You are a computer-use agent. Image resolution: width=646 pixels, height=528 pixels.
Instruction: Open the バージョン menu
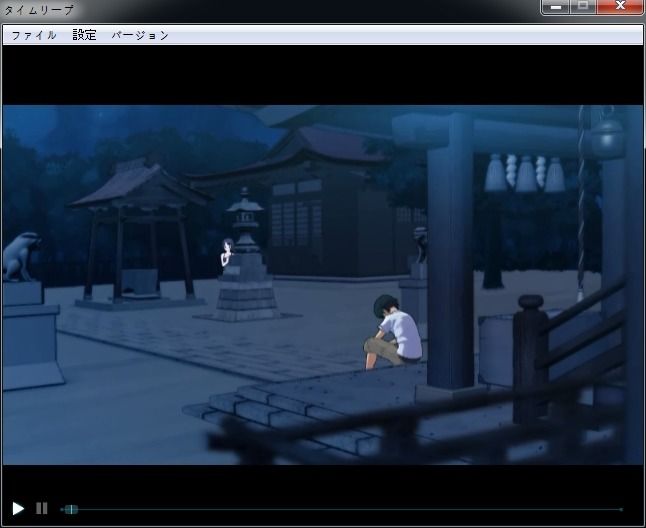[140, 35]
